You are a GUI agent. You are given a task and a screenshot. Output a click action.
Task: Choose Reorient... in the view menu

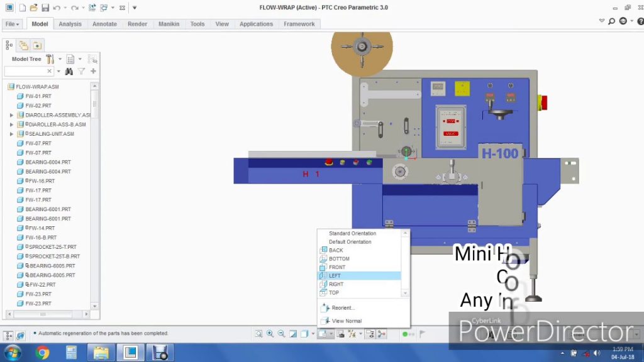343,308
